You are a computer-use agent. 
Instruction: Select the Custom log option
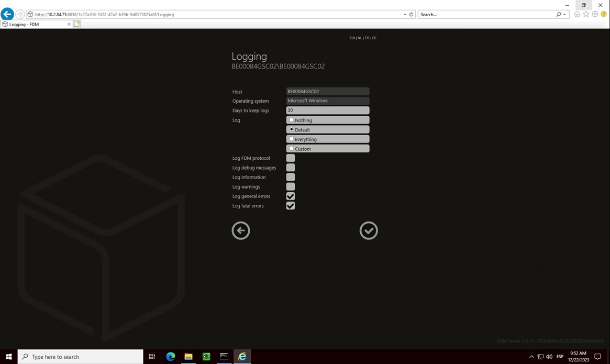point(291,148)
